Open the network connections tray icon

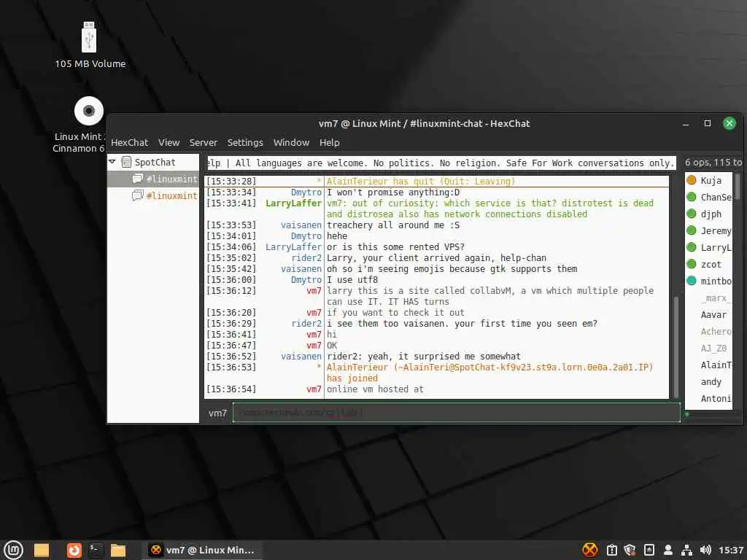click(686, 550)
